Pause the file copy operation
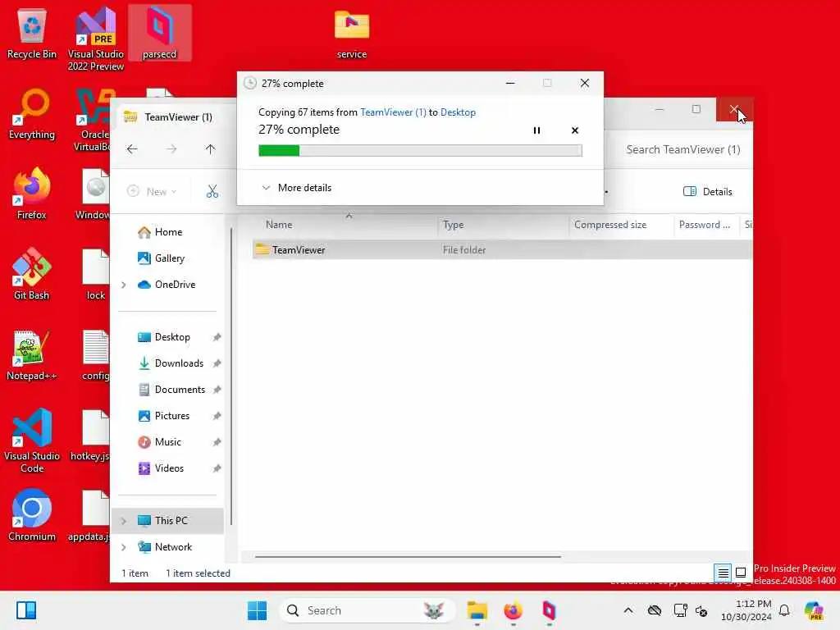The image size is (840, 630). coord(536,130)
